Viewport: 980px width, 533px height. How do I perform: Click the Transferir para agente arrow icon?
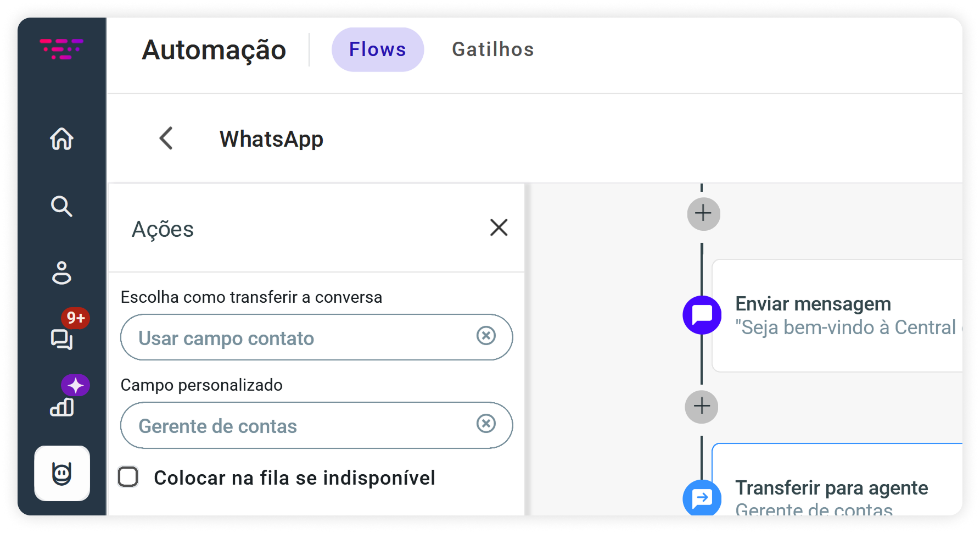coord(702,498)
